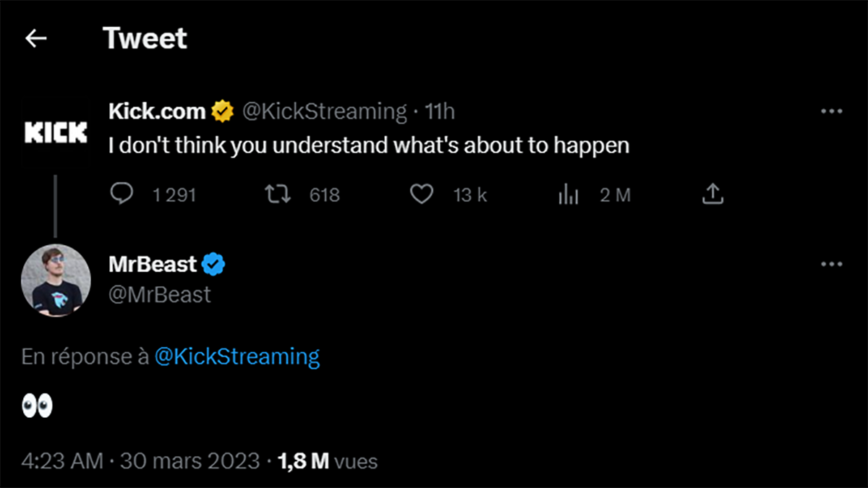The image size is (868, 488).
Task: Click the back arrow to leave the tweet view
Action: [35, 38]
